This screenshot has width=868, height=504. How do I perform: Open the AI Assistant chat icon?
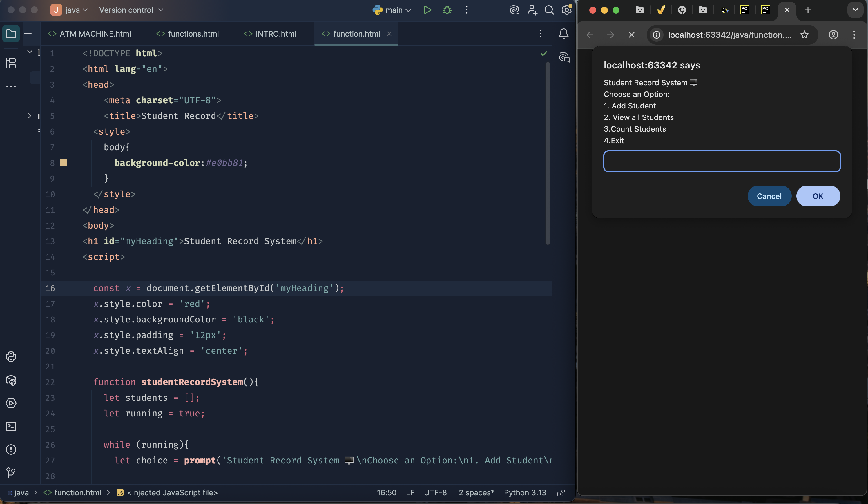tap(564, 57)
